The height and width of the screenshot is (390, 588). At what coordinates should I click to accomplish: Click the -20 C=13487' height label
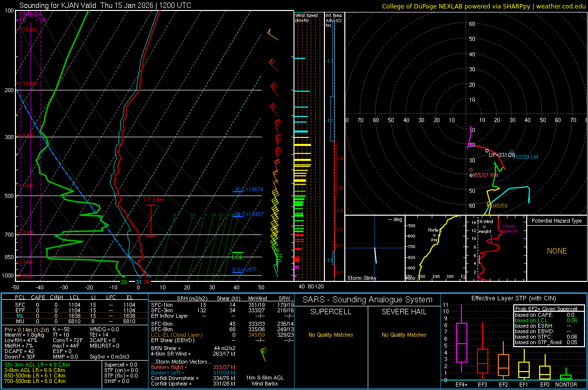point(248,215)
